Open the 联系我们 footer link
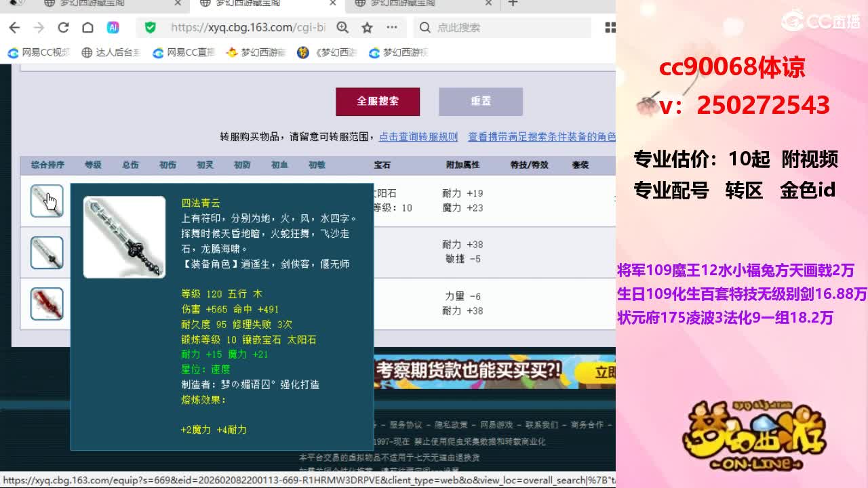 (542, 425)
